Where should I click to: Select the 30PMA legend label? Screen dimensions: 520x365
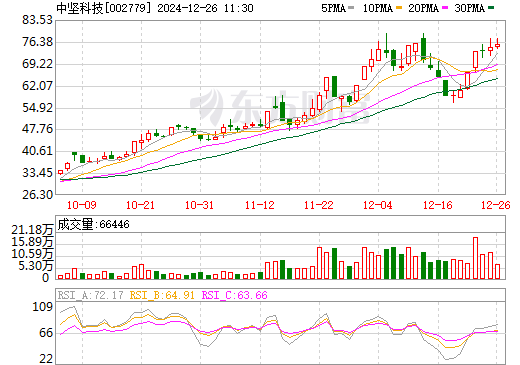click(x=469, y=8)
